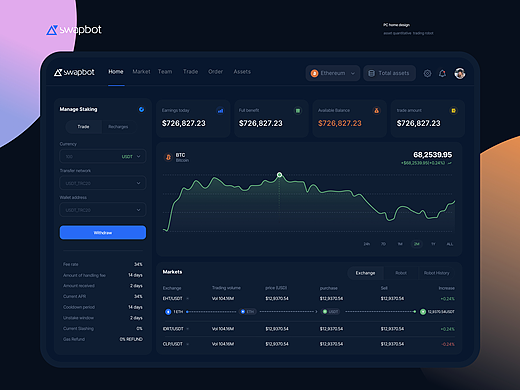Click the Markets heading

point(172,272)
